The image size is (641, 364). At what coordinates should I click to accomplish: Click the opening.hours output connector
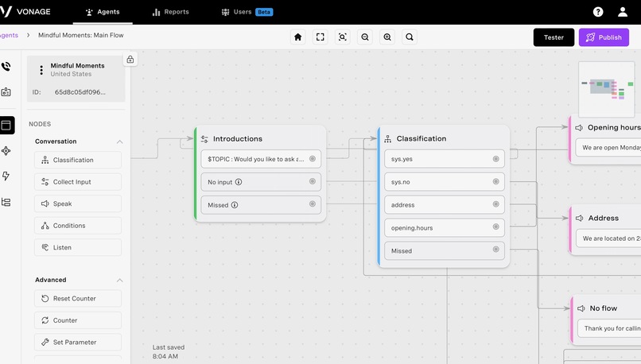(496, 227)
